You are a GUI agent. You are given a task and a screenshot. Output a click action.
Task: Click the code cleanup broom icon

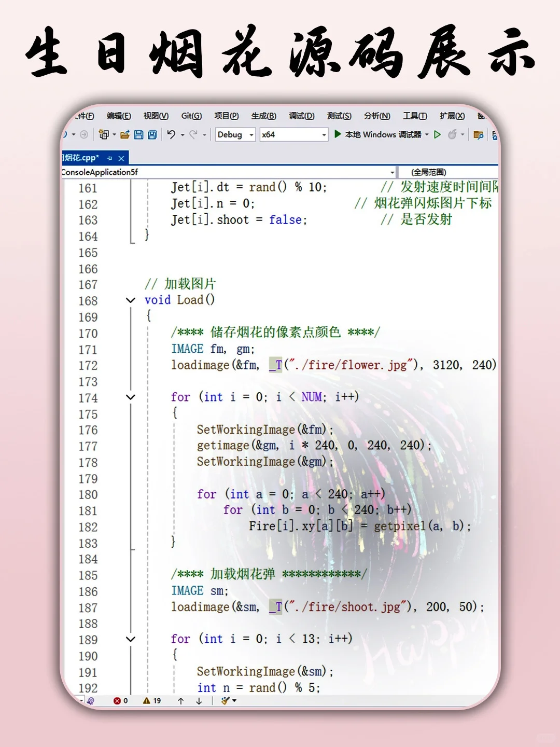225,701
